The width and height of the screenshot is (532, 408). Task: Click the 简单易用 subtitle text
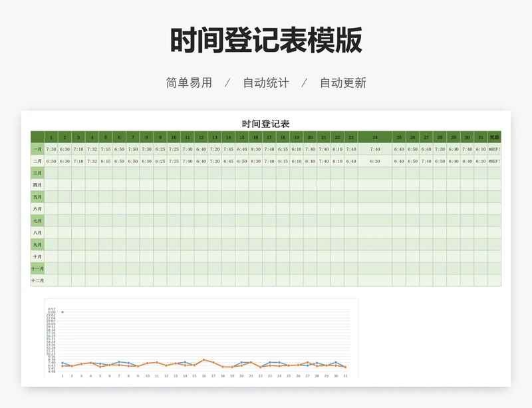(189, 83)
